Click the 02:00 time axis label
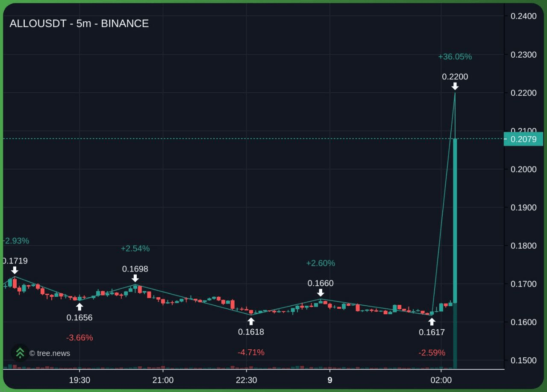The image size is (547, 392). (441, 380)
